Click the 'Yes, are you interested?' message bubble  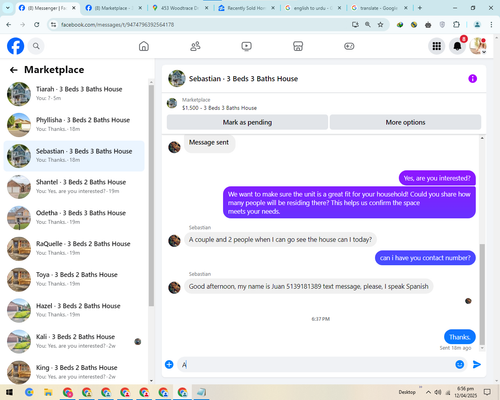tap(437, 178)
